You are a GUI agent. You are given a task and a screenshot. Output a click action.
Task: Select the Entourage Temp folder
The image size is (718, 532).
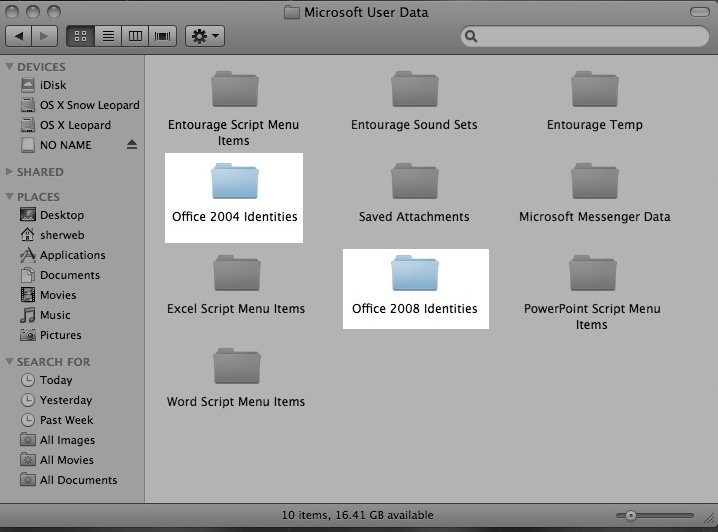tap(594, 91)
